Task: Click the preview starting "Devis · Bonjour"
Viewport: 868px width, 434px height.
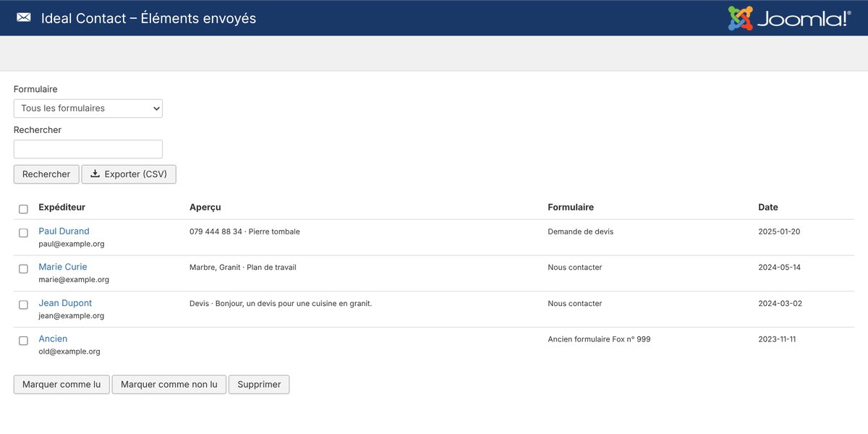Action: 281,304
